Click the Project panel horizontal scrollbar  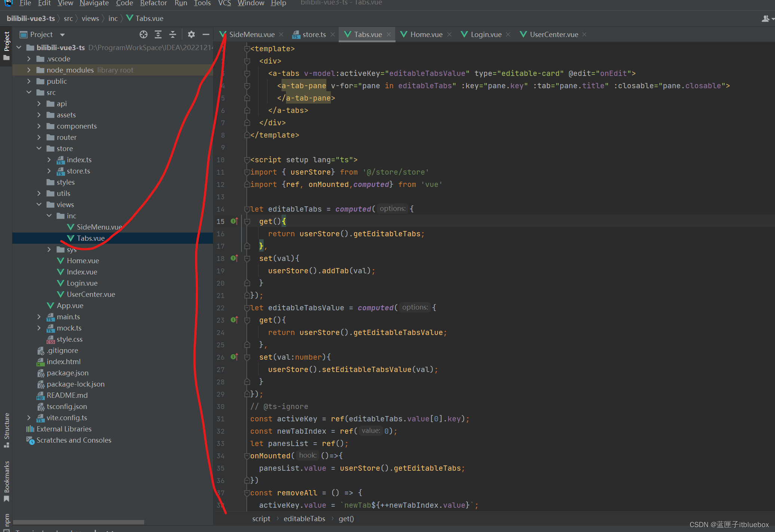pos(79,522)
